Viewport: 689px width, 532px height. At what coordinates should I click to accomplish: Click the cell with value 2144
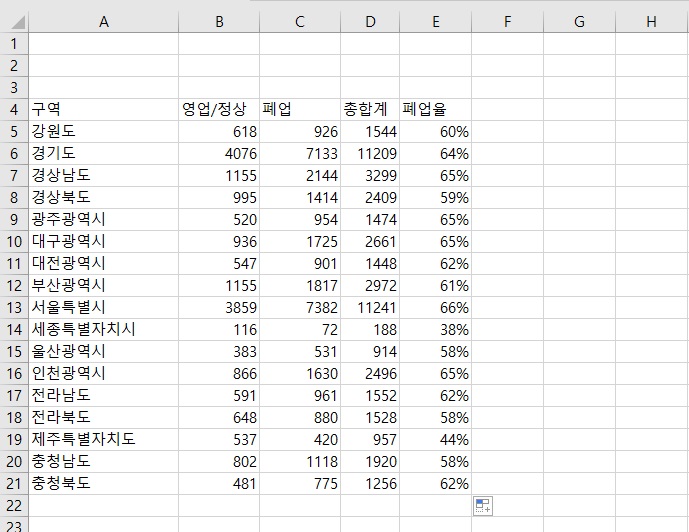tap(300, 176)
